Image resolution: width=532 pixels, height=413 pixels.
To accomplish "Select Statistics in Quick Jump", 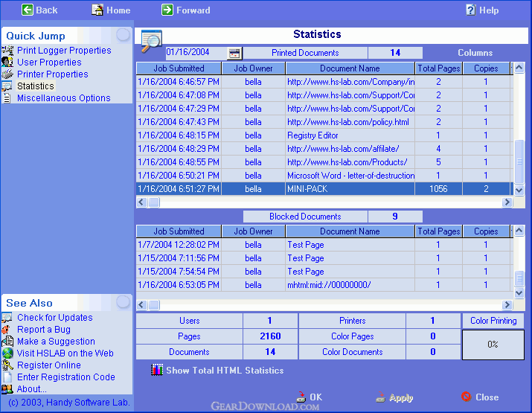I will coord(36,86).
